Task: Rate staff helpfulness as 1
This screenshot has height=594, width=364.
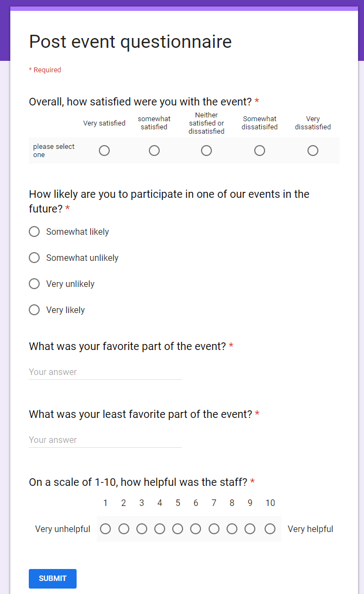Action: pyautogui.click(x=105, y=529)
